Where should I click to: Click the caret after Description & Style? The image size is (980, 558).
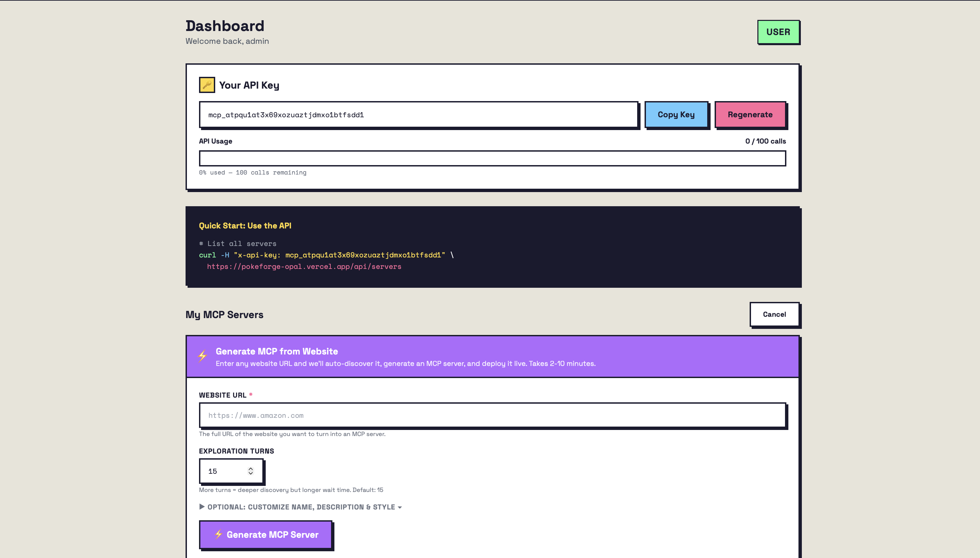click(400, 507)
